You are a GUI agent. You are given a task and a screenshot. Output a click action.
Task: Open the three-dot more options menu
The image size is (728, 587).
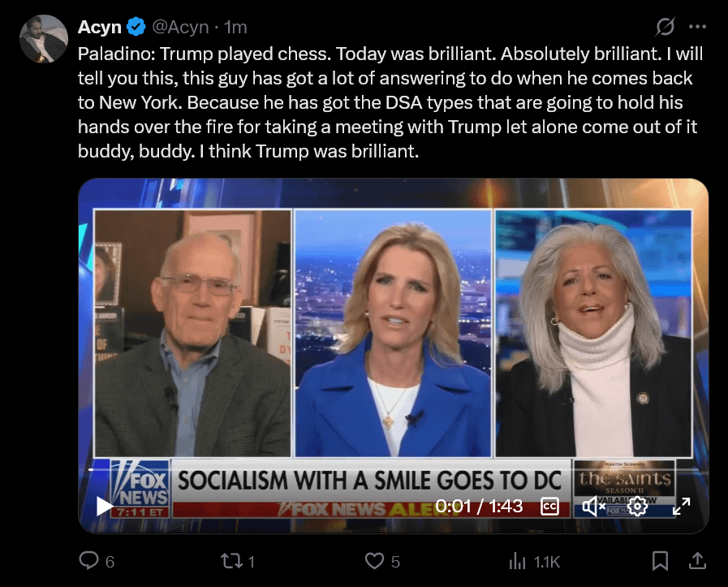click(697, 27)
